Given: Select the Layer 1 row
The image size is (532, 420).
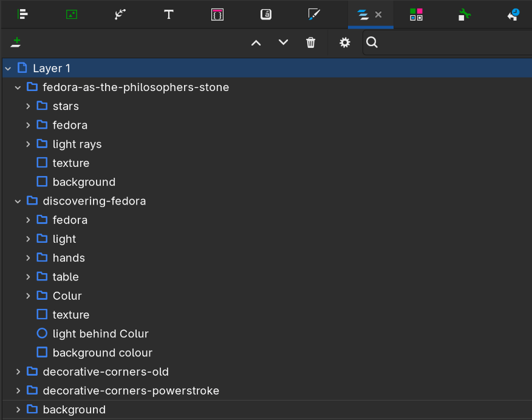Looking at the screenshot, I should pyautogui.click(x=267, y=69).
